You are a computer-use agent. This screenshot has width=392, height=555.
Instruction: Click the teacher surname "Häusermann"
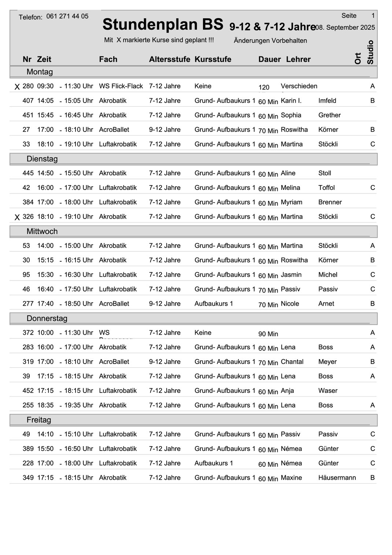tap(337, 478)
